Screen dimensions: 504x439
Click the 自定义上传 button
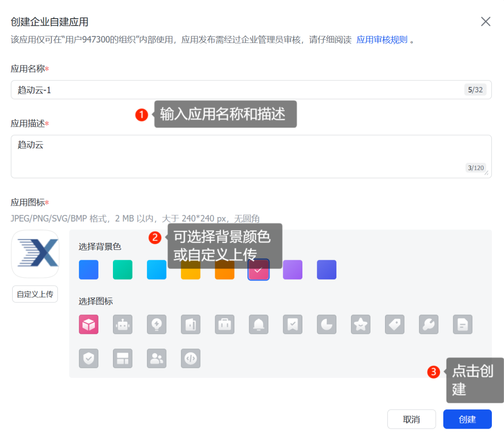click(35, 294)
